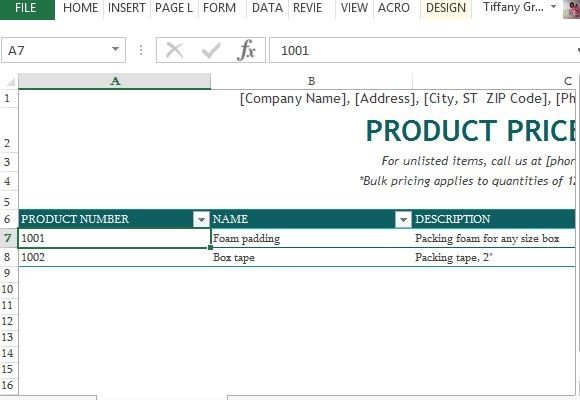Switch to the INSERT ribbon tab
580x400 pixels.
[x=127, y=8]
